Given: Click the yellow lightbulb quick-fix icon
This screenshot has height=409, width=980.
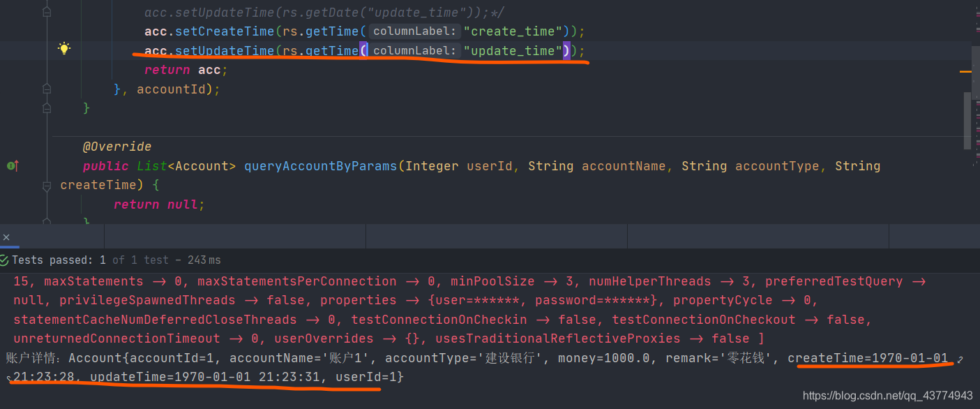Looking at the screenshot, I should click(x=64, y=49).
